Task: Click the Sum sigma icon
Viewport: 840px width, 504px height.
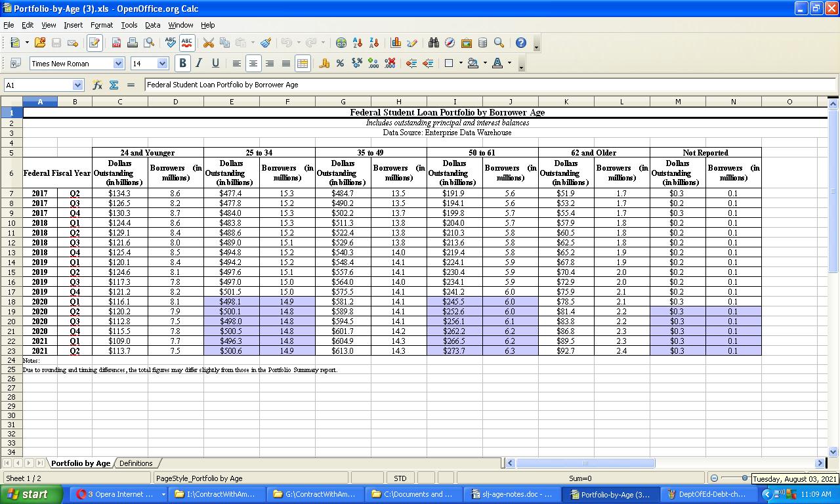Action: (x=114, y=85)
